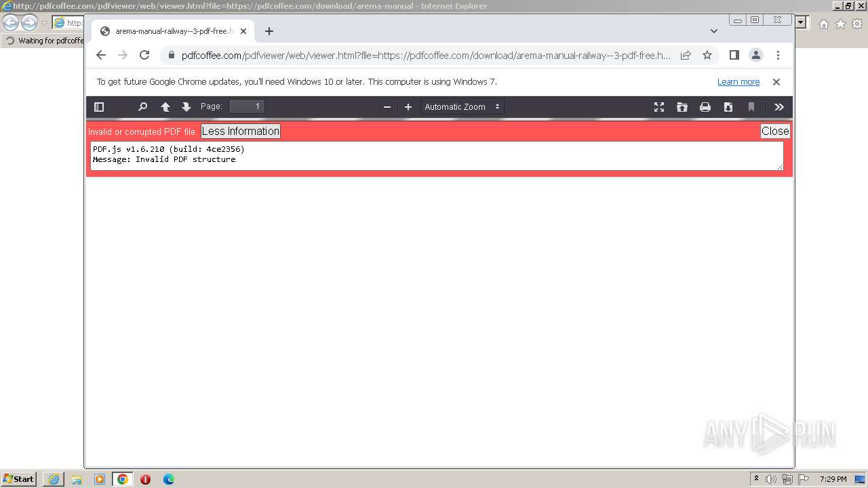
Task: Open a file in the PDF viewer
Action: [682, 107]
